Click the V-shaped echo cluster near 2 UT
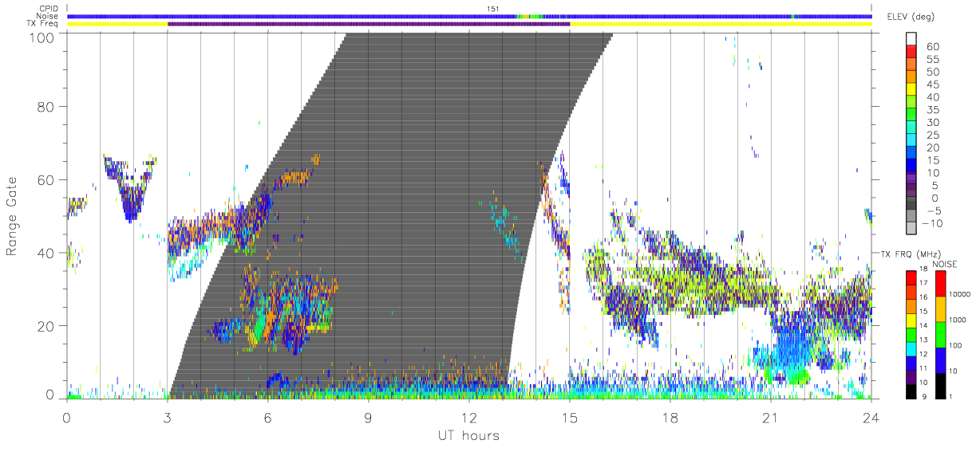This screenshot has width=980, height=452. pos(130,189)
